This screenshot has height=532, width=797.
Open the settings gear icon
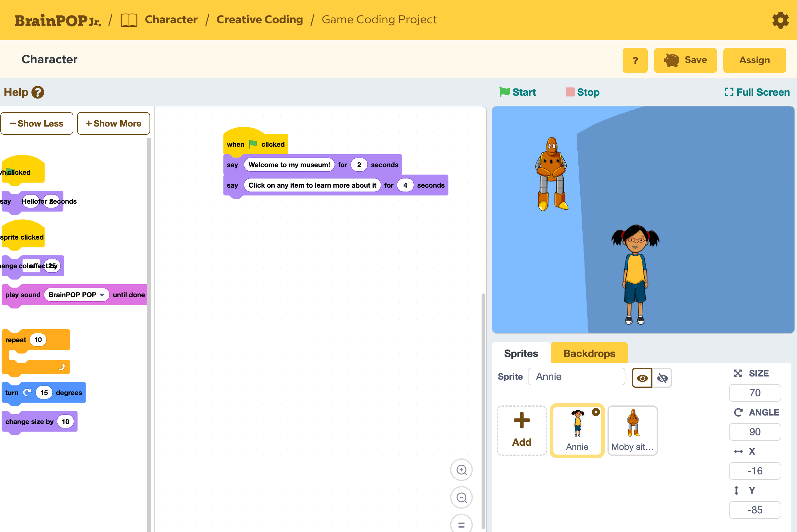[780, 20]
